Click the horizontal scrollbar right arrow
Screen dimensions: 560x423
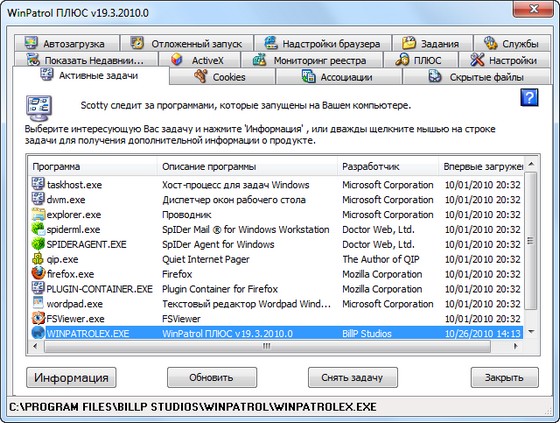(x=515, y=346)
